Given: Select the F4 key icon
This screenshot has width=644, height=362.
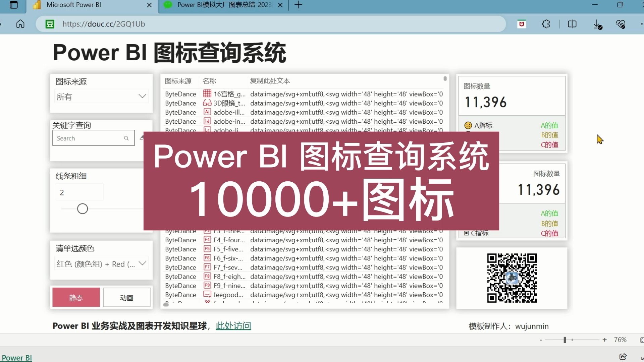Looking at the screenshot, I should coord(207,240).
